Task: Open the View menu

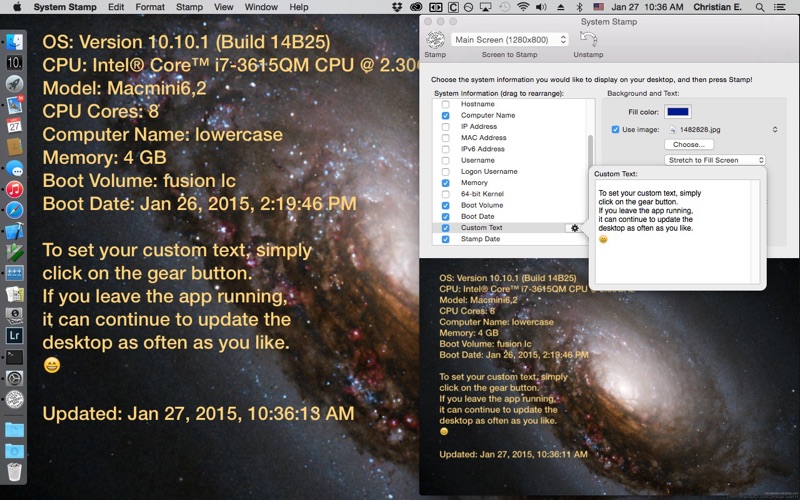Action: tap(223, 7)
